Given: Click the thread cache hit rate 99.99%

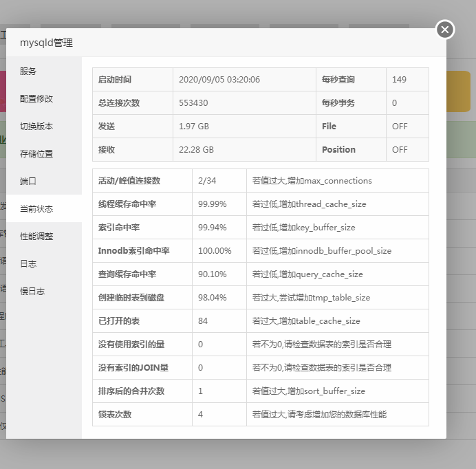Looking at the screenshot, I should 212,204.
